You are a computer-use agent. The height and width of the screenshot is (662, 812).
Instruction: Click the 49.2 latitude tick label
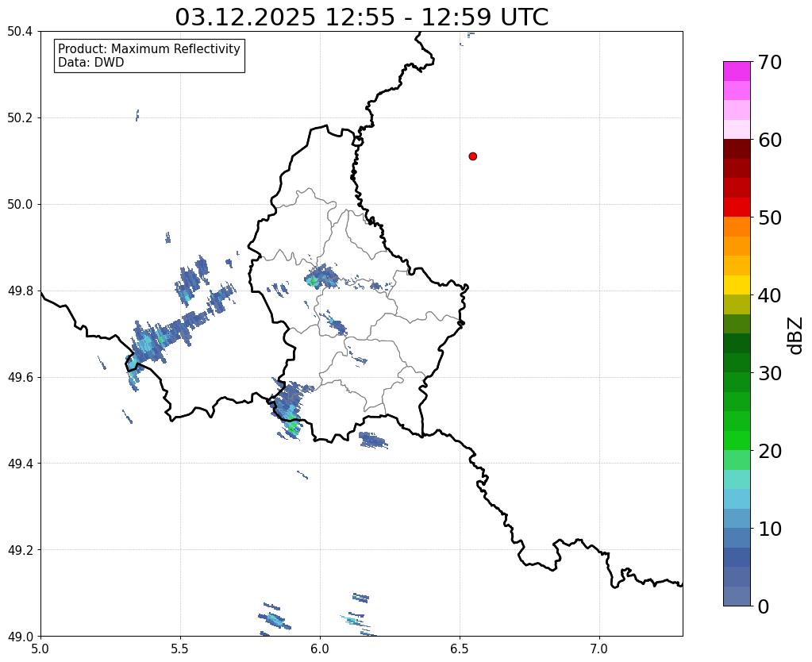20,550
